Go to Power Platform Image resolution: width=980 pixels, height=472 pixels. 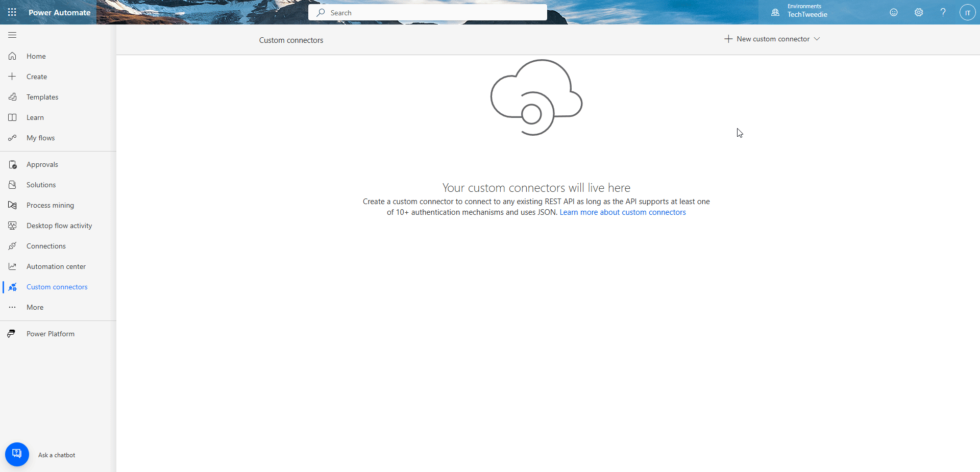click(x=50, y=333)
